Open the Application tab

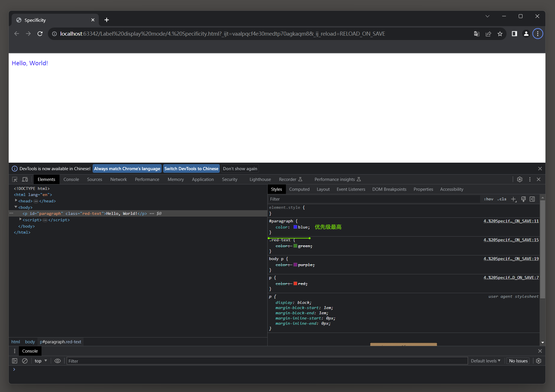point(203,179)
